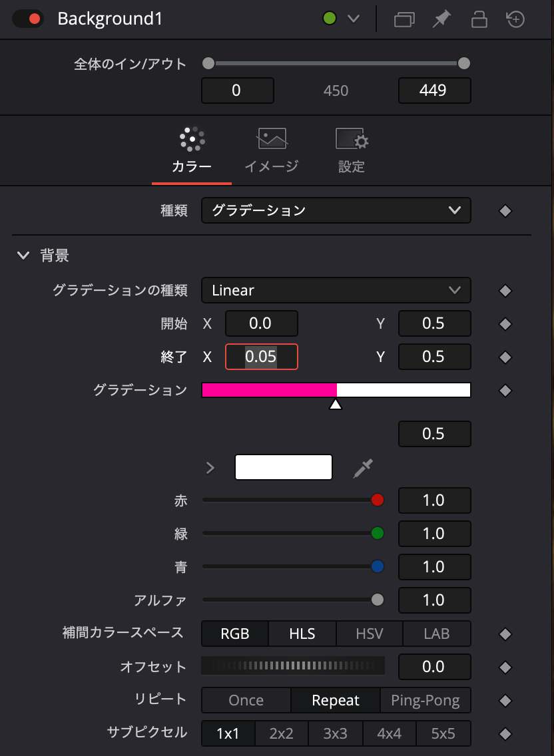Collapse the 背景 section
The image size is (554, 756).
click(23, 255)
